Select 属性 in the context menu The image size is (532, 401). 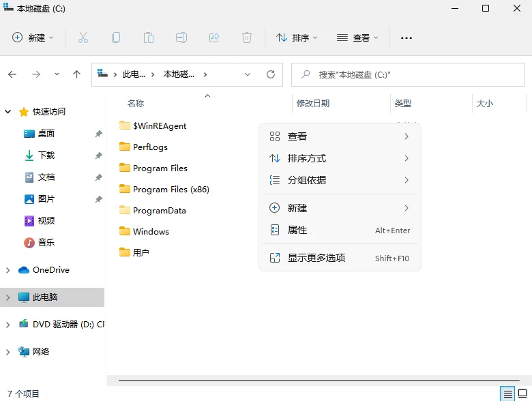point(297,231)
